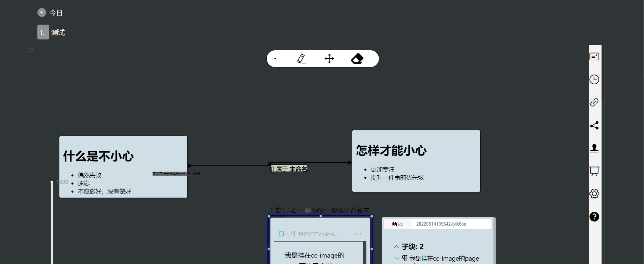Click the vertical slider handle near 1000
The width and height of the screenshot is (644, 264).
click(x=52, y=182)
